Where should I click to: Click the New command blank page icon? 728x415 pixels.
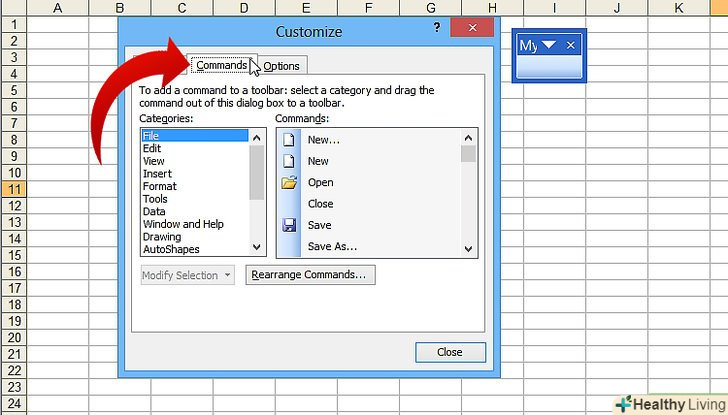tap(289, 161)
